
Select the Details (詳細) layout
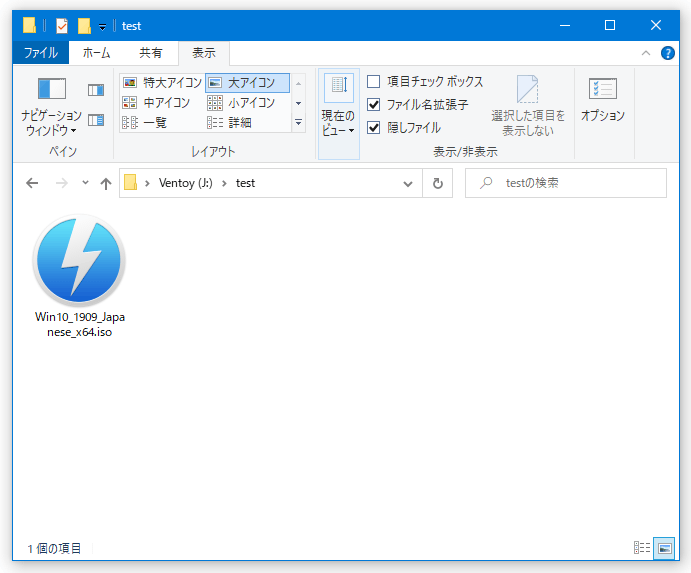(230, 123)
